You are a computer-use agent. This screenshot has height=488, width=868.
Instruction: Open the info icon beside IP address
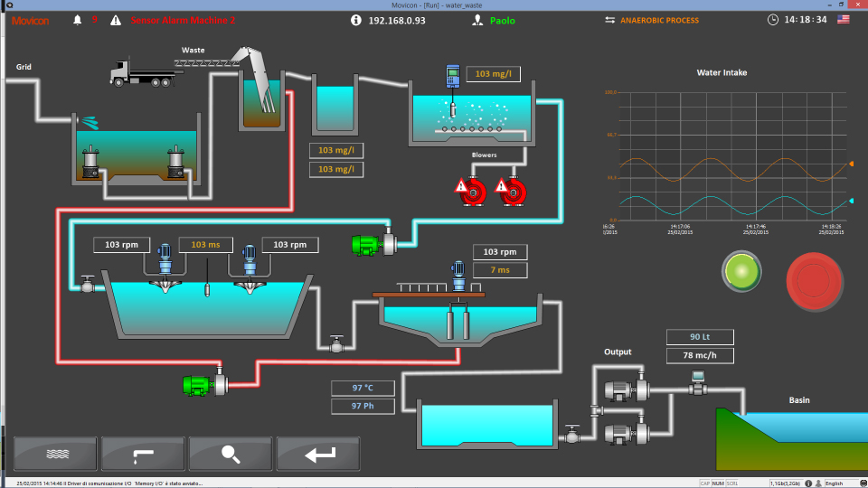pyautogui.click(x=356, y=20)
